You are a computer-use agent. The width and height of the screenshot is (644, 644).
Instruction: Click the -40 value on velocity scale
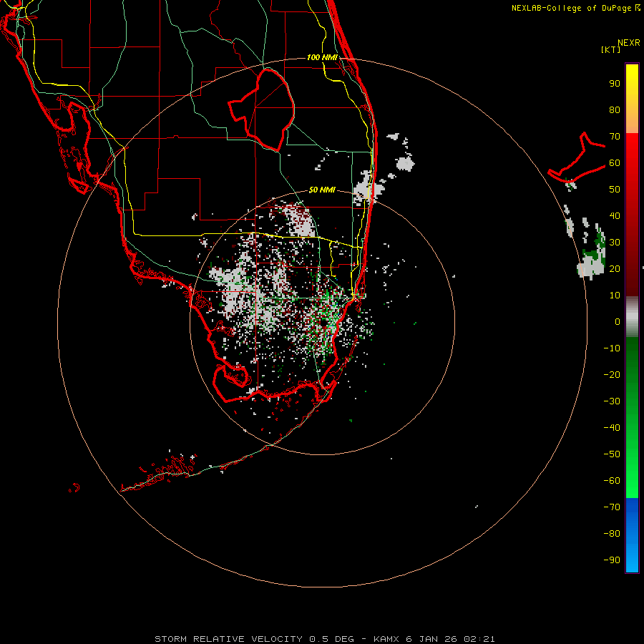pos(612,428)
